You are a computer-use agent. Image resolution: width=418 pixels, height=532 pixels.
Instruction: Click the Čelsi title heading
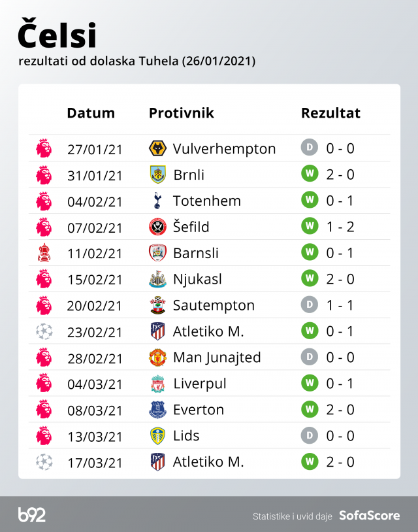(x=57, y=36)
